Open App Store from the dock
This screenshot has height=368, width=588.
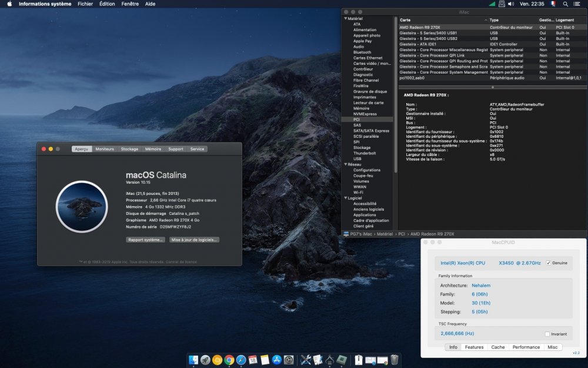[x=277, y=360]
